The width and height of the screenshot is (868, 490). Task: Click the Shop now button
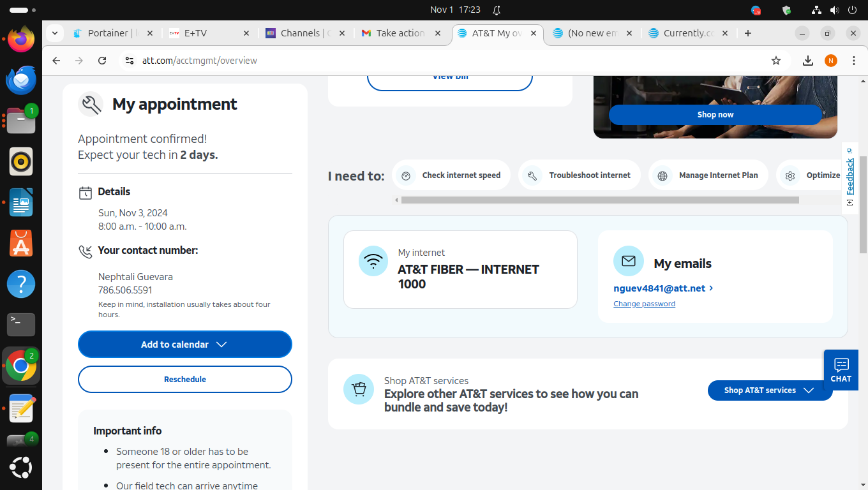tap(715, 115)
